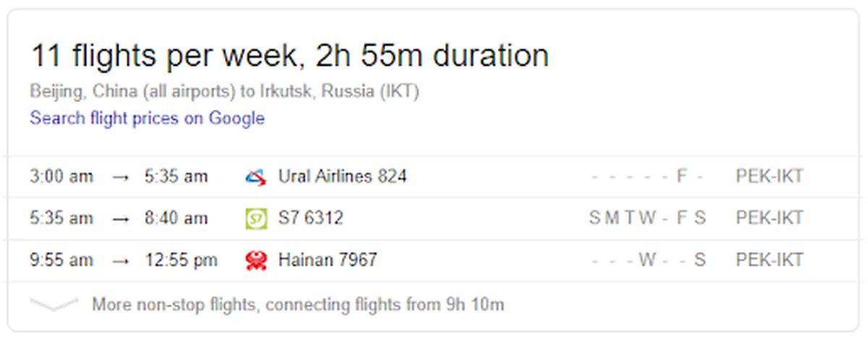Select the Ural Airlines 824 flight name

[342, 176]
